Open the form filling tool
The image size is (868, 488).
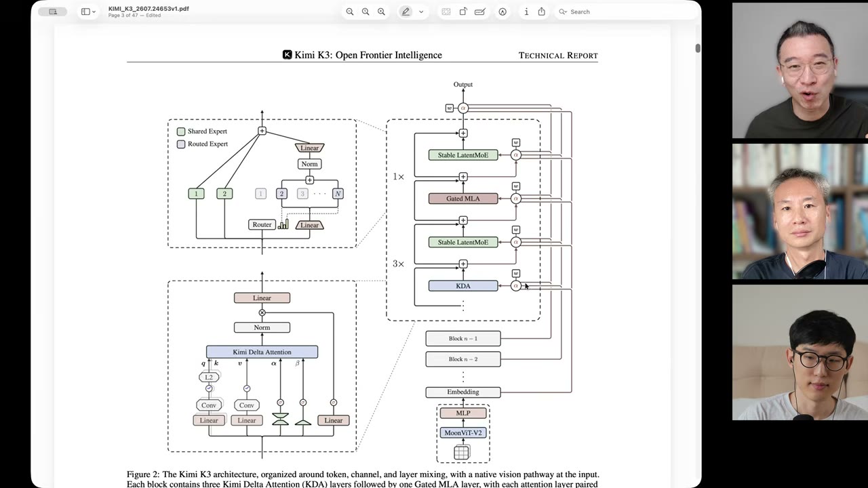(480, 12)
